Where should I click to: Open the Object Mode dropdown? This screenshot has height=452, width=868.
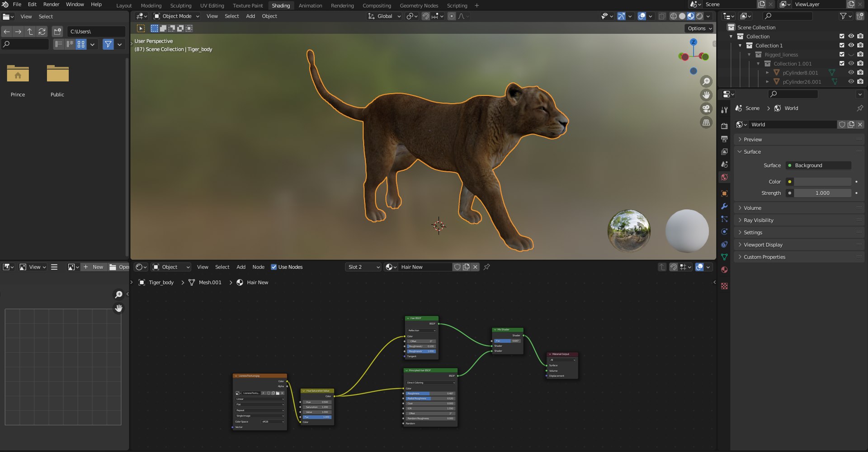coord(176,16)
